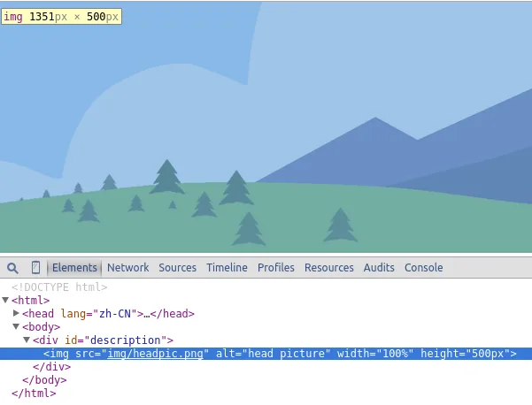The height and width of the screenshot is (405, 532).
Task: Select the closing </div> tag row
Action: 57,367
